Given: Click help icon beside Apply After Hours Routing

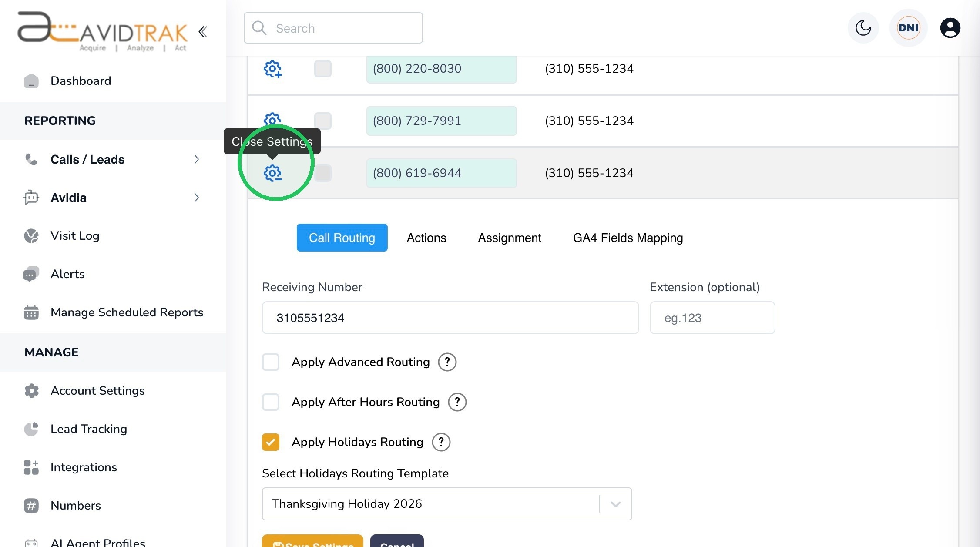Looking at the screenshot, I should pyautogui.click(x=457, y=402).
